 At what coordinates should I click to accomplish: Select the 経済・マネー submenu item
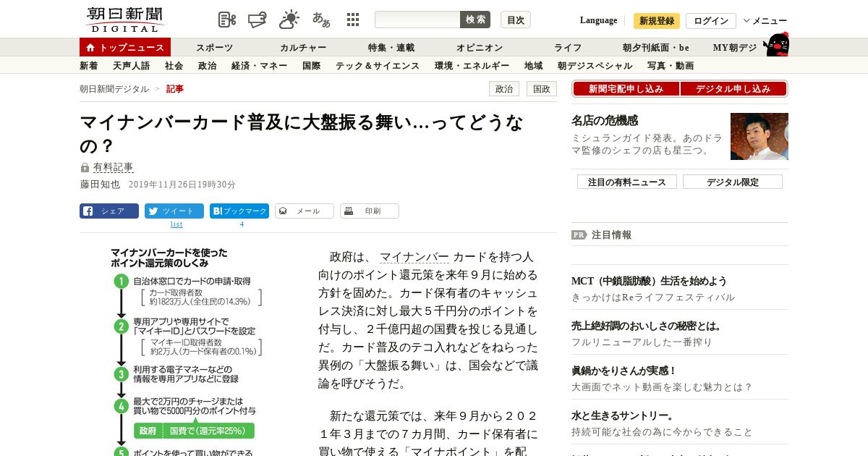[x=260, y=66]
